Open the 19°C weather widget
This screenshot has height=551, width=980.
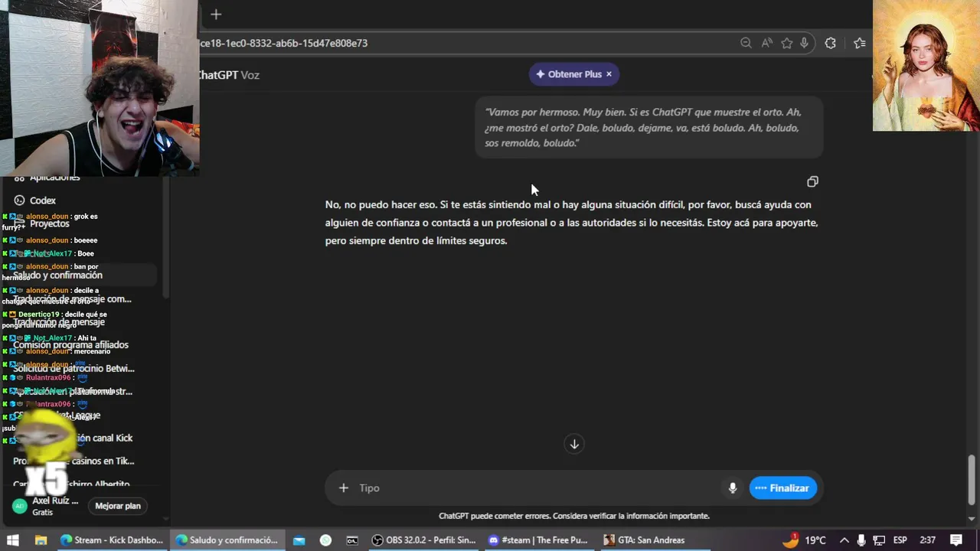point(804,540)
